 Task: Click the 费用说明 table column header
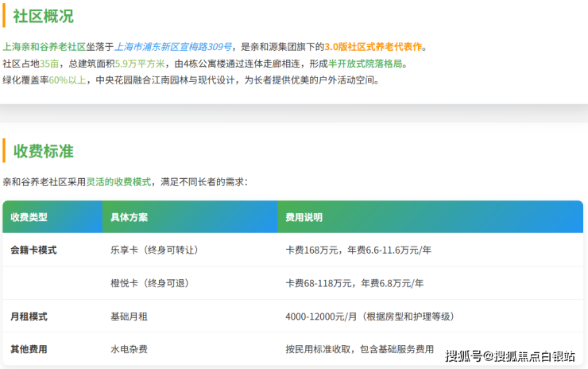tap(304, 217)
